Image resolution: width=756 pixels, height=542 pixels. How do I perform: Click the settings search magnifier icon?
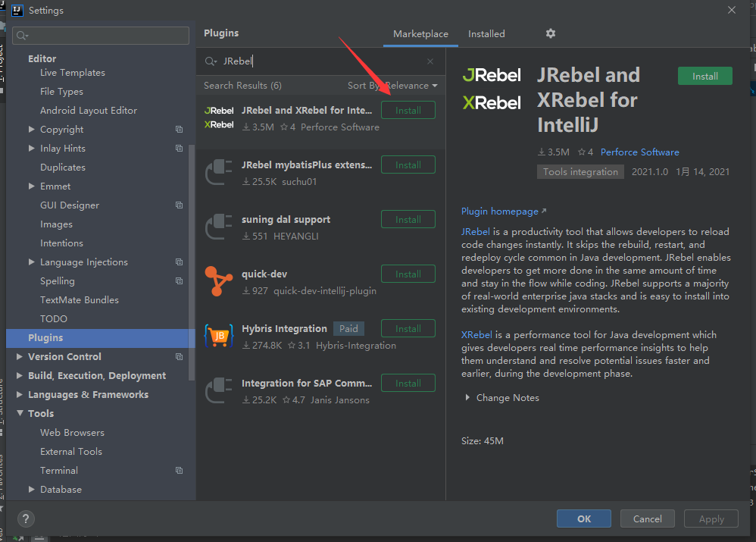pos(22,36)
